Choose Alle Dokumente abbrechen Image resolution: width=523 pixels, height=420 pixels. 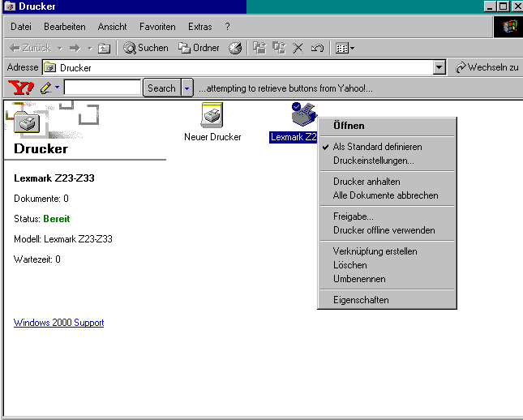click(387, 195)
